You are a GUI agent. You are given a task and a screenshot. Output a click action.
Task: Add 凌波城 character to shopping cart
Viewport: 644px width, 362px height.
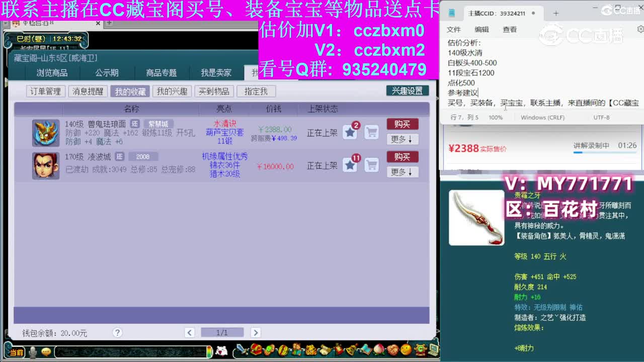pyautogui.click(x=371, y=165)
